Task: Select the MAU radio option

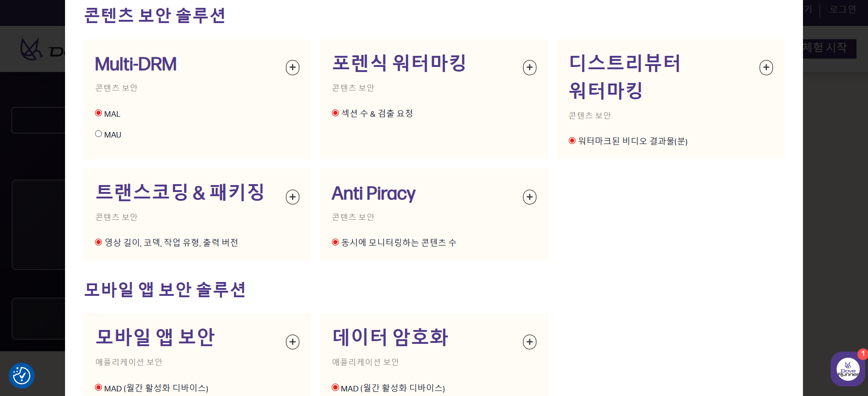Action: [99, 134]
